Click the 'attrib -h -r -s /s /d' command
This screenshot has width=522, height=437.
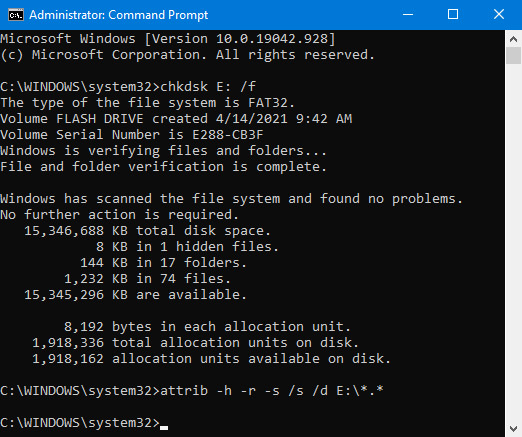[x=272, y=391]
